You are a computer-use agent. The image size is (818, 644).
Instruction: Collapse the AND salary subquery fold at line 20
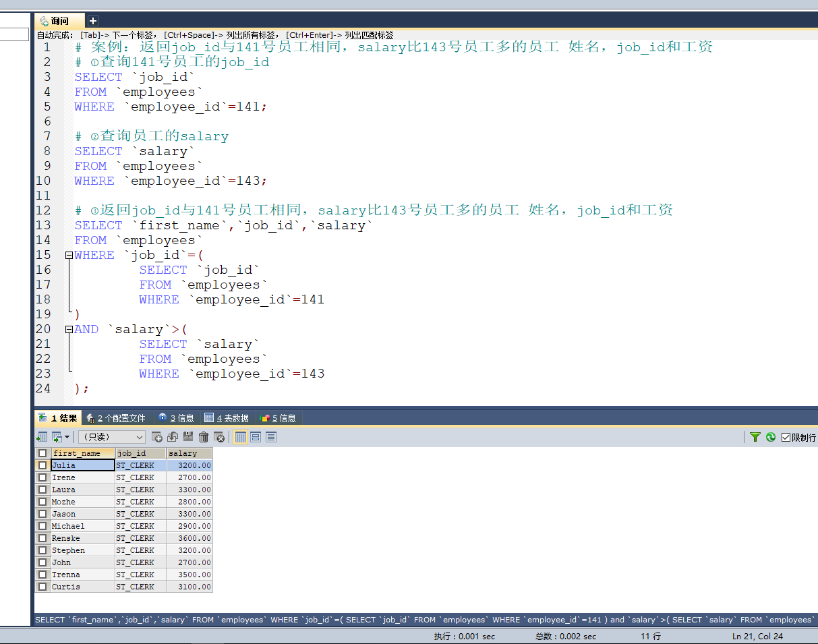pos(69,330)
